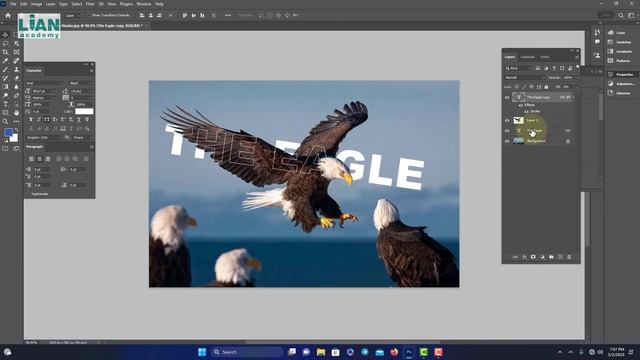Open the language dropdown in Character panel
This screenshot has height=360, width=640.
(44, 138)
